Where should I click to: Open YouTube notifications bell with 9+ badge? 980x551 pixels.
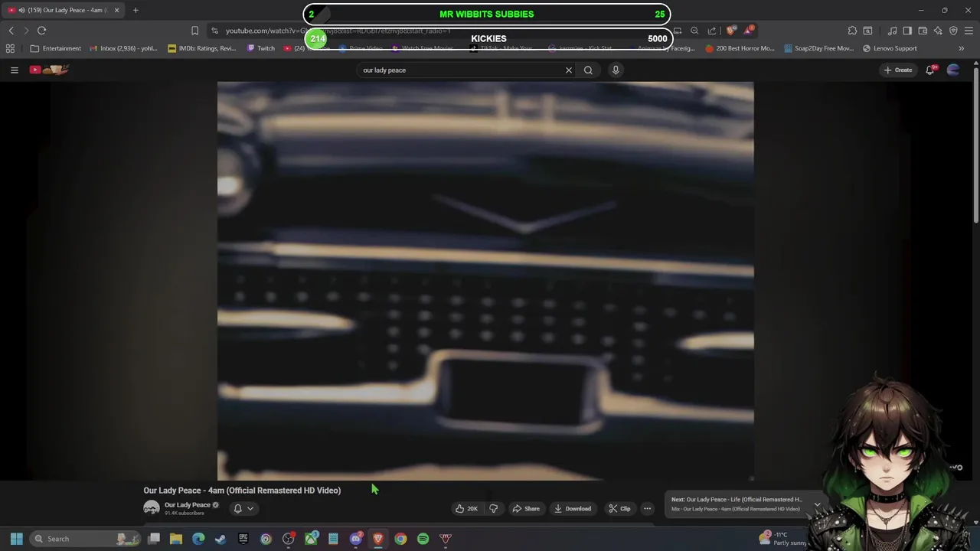point(930,70)
